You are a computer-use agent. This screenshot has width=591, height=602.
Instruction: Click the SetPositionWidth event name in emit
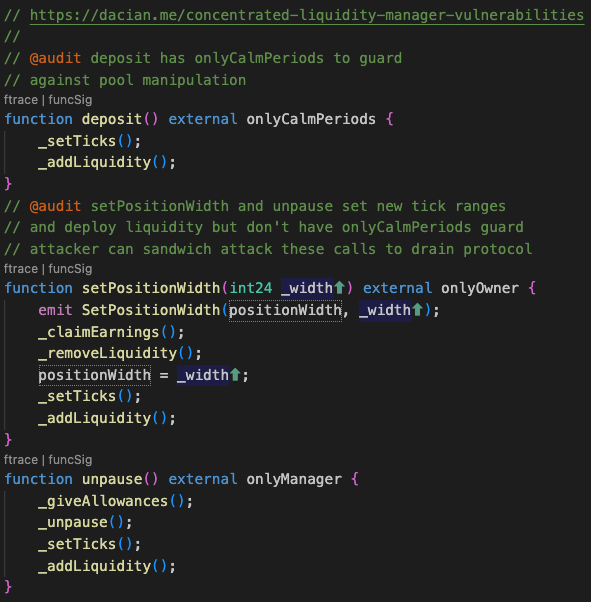151,310
